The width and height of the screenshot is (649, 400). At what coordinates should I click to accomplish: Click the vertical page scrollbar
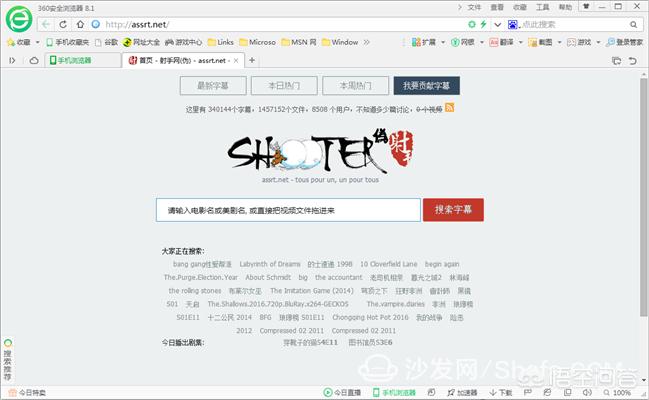643,199
